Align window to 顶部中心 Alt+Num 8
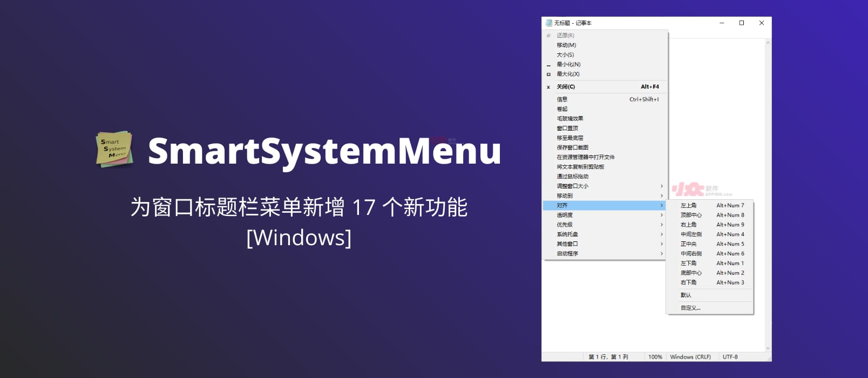The image size is (868, 378). coord(710,215)
